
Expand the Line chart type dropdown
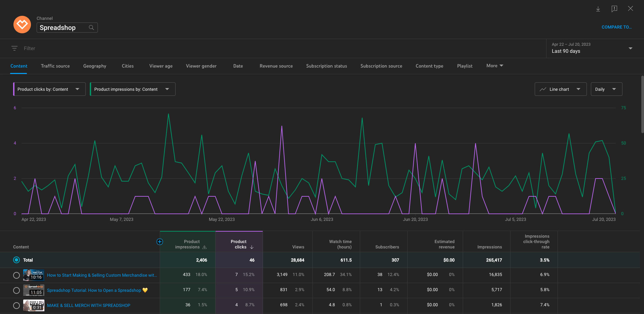pos(560,89)
